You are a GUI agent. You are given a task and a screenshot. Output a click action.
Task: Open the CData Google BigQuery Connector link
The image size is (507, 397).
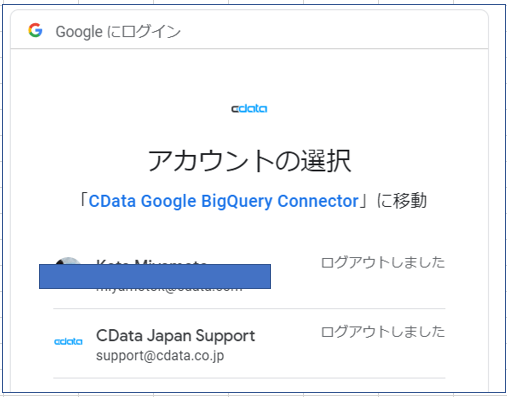pyautogui.click(x=223, y=201)
